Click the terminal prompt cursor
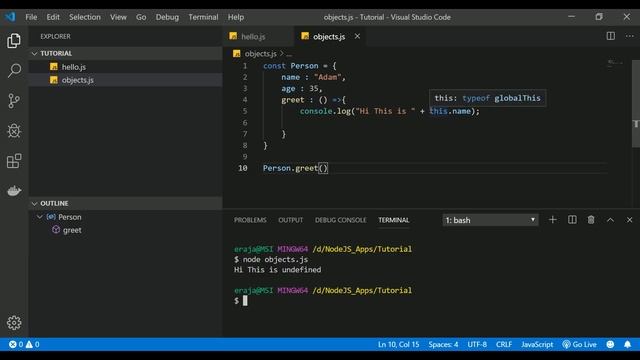The image size is (640, 360). (x=245, y=301)
